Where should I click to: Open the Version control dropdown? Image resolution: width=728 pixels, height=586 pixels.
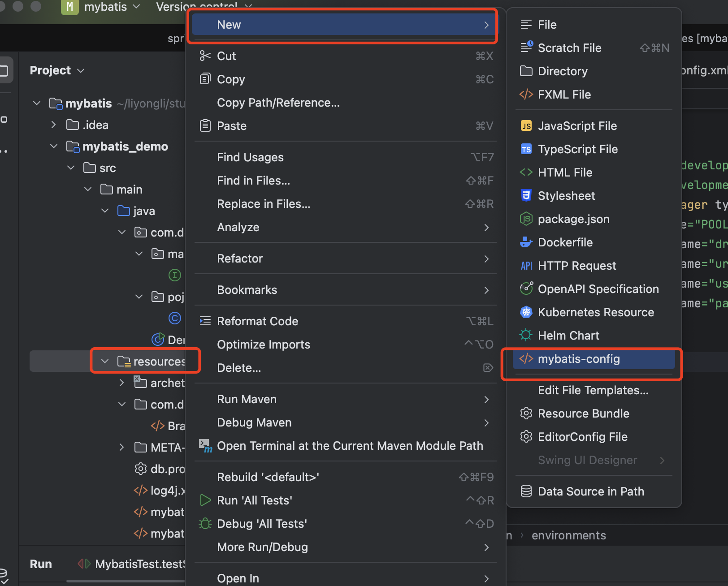pos(204,7)
